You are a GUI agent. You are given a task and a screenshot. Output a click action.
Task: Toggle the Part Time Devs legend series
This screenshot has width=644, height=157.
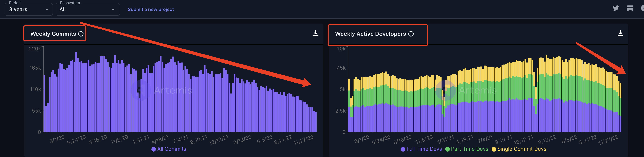click(x=467, y=149)
